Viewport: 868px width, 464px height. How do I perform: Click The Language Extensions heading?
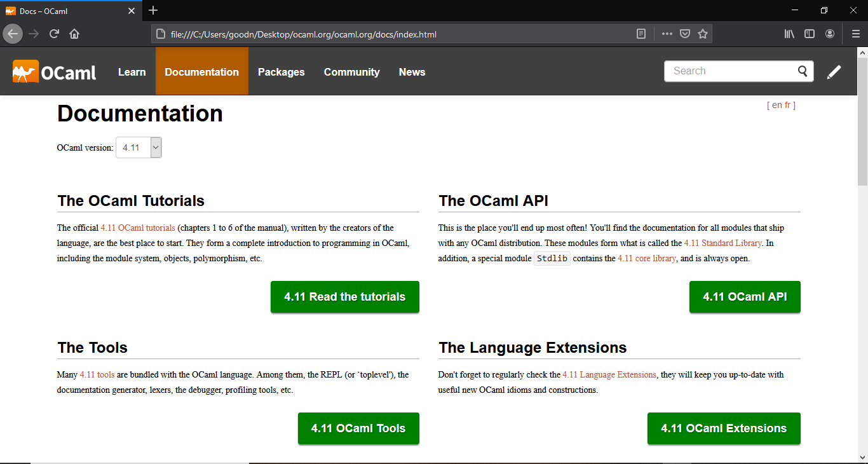532,348
